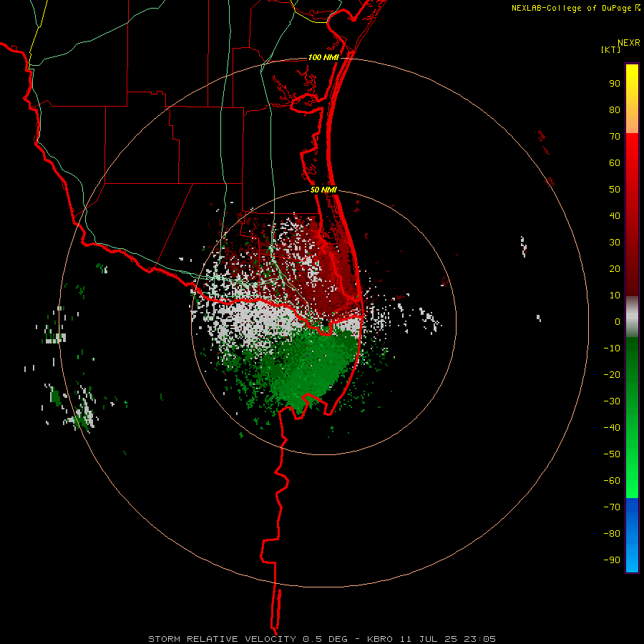Click the -70 value on the velocity scale

(612, 507)
